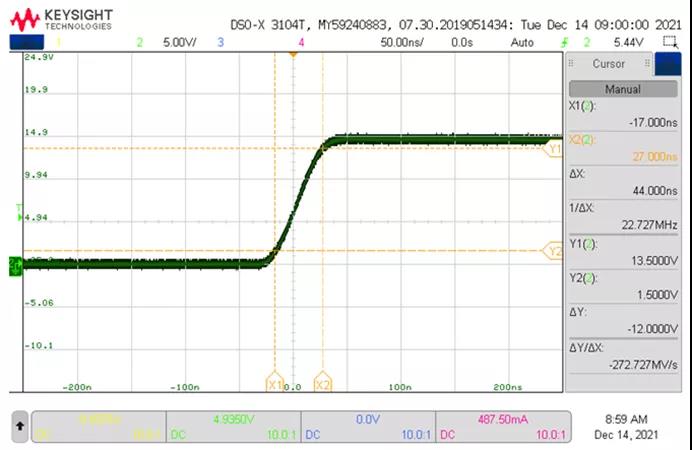The width and height of the screenshot is (692, 450).
Task: Click the channel 2 ground level indicator
Action: pyautogui.click(x=15, y=265)
